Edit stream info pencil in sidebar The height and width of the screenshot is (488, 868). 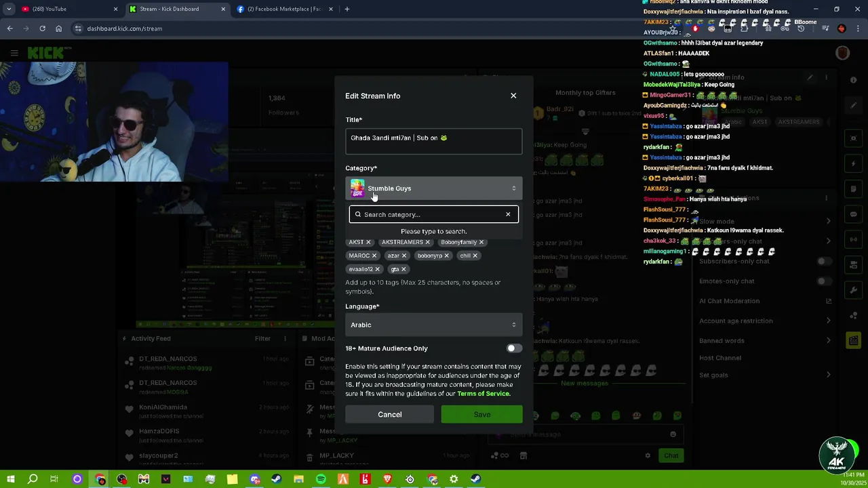pos(854,106)
